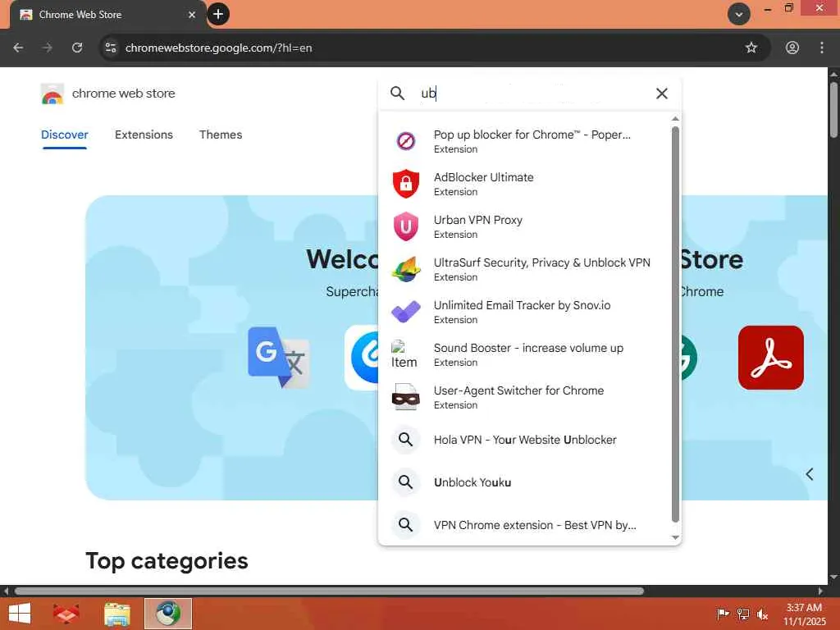Close the Chrome Web Store tab

(192, 15)
